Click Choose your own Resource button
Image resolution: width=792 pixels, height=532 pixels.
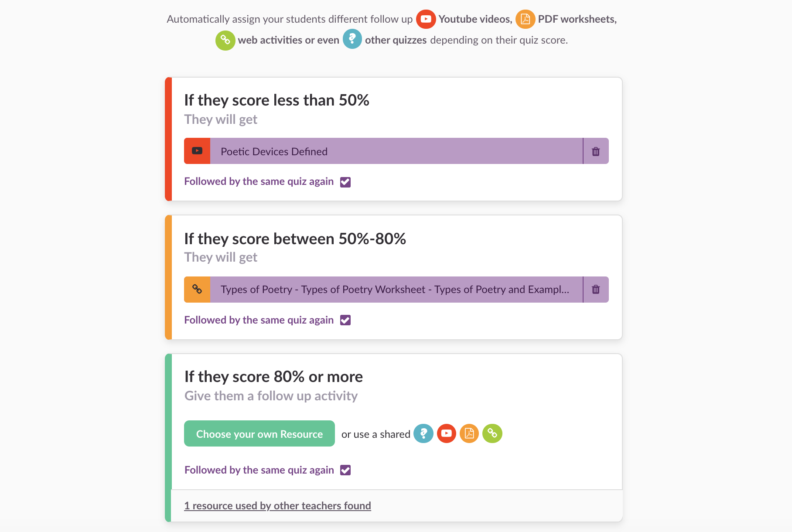[259, 433]
